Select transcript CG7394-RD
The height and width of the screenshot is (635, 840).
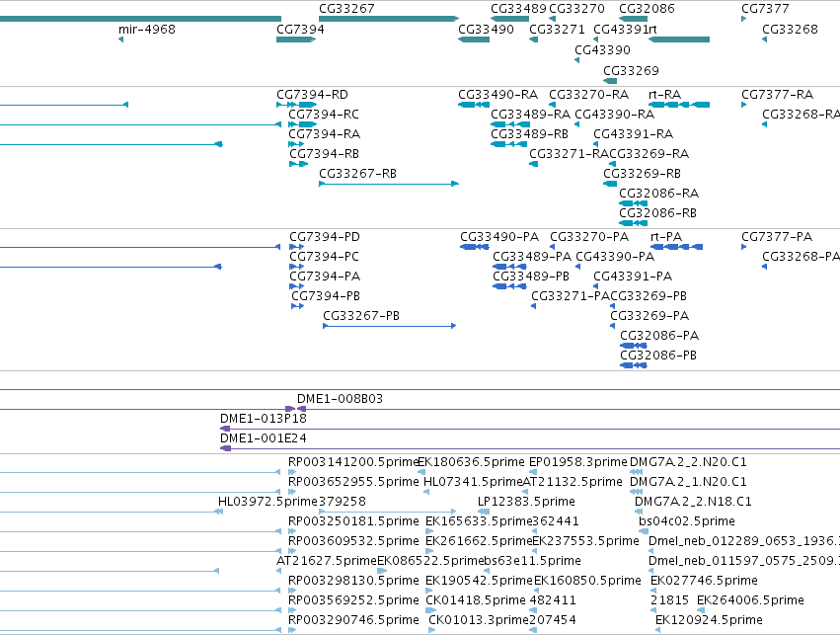(x=312, y=95)
